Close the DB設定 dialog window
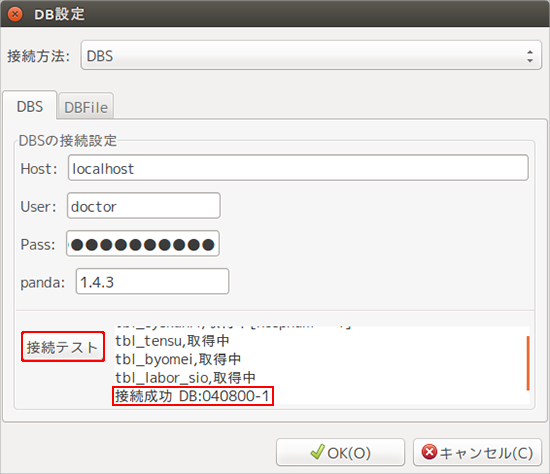Viewport: 550px width, 474px height. tap(15, 14)
